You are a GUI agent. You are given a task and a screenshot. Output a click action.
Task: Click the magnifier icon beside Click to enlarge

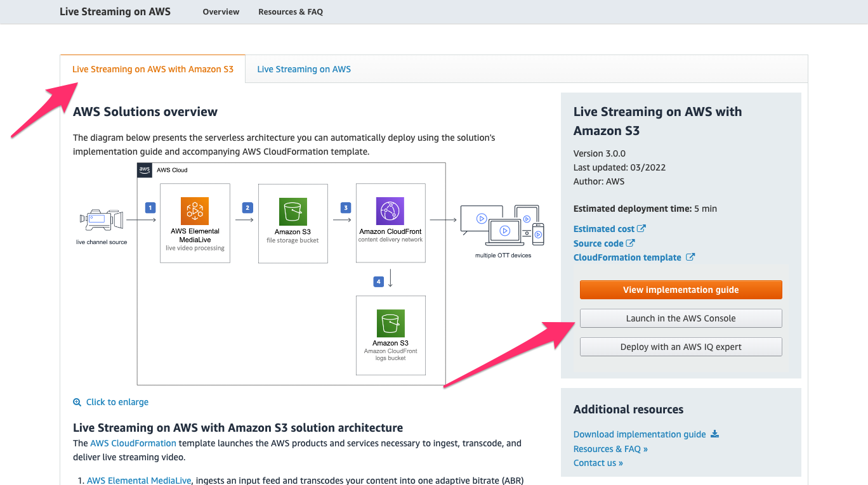pyautogui.click(x=77, y=402)
